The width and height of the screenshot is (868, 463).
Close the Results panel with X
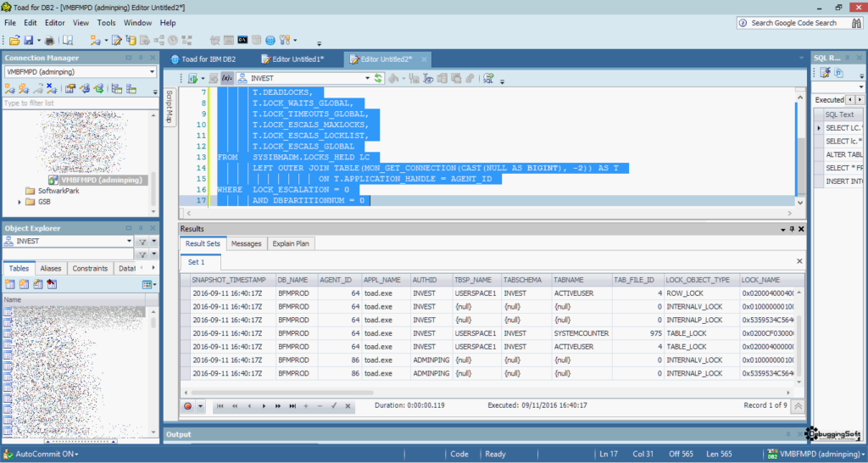click(801, 229)
